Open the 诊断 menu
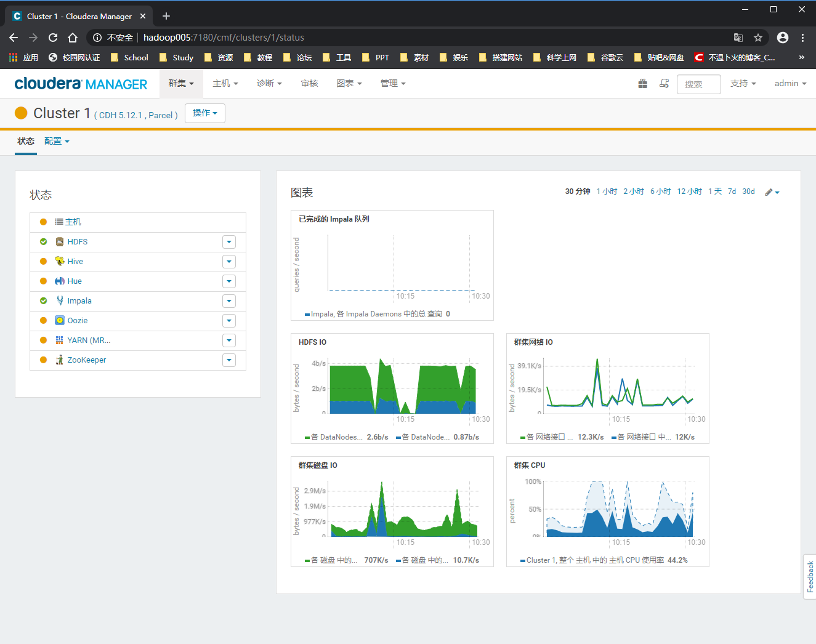Viewport: 816px width, 644px height. click(x=269, y=83)
